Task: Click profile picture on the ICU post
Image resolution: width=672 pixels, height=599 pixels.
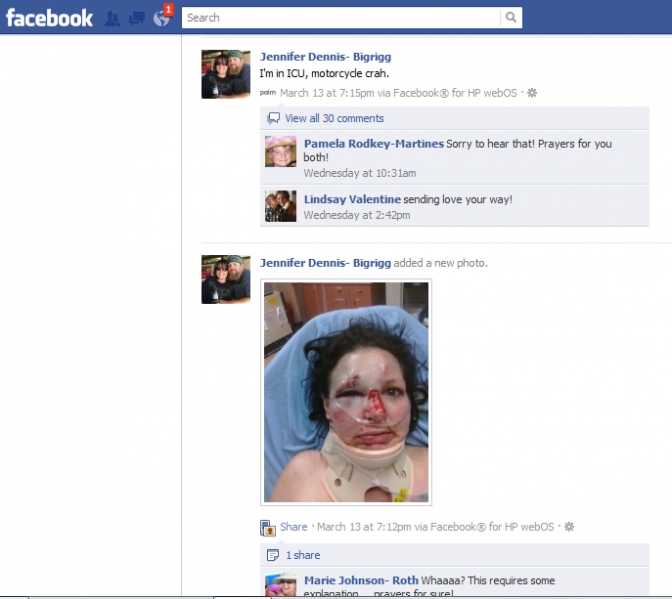Action: (225, 74)
